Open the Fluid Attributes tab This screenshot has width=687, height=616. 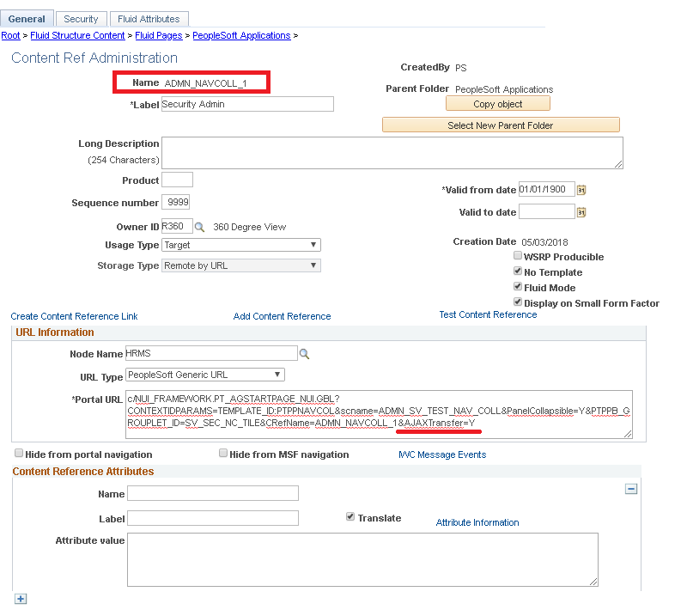tap(149, 18)
